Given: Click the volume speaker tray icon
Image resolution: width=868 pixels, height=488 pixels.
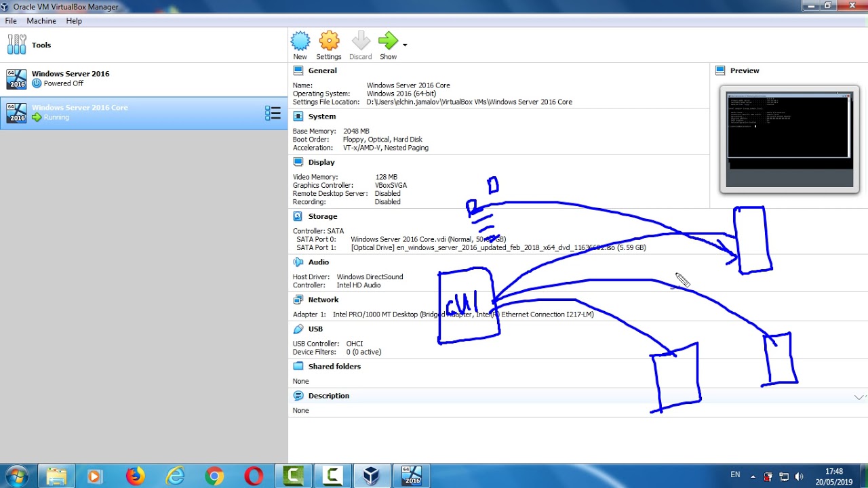Looking at the screenshot, I should coord(799,476).
